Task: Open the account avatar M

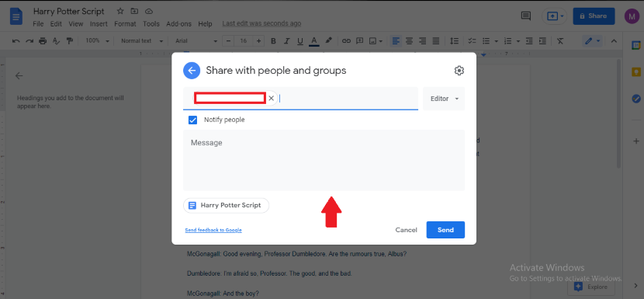Action: pyautogui.click(x=632, y=16)
